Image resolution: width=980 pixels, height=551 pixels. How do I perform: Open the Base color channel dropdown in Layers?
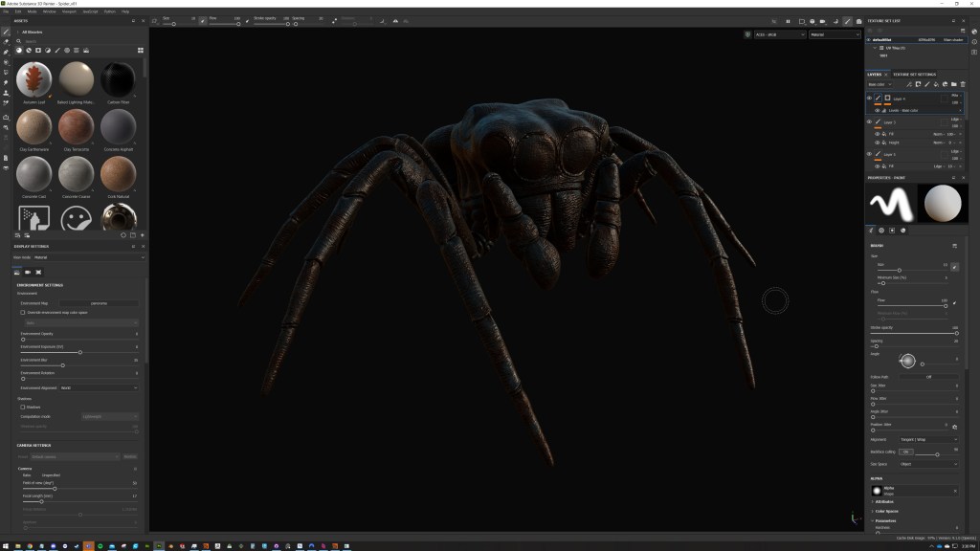coord(880,84)
